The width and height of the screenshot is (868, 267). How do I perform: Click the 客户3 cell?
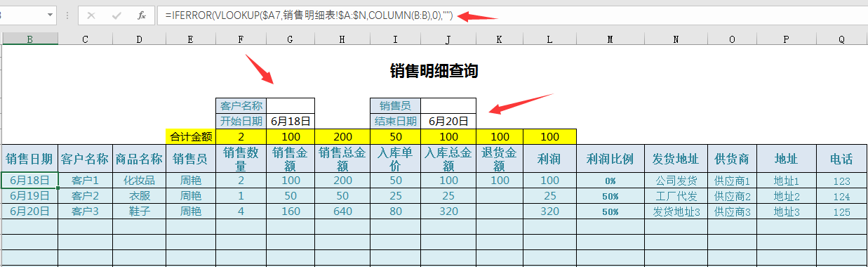tap(85, 211)
